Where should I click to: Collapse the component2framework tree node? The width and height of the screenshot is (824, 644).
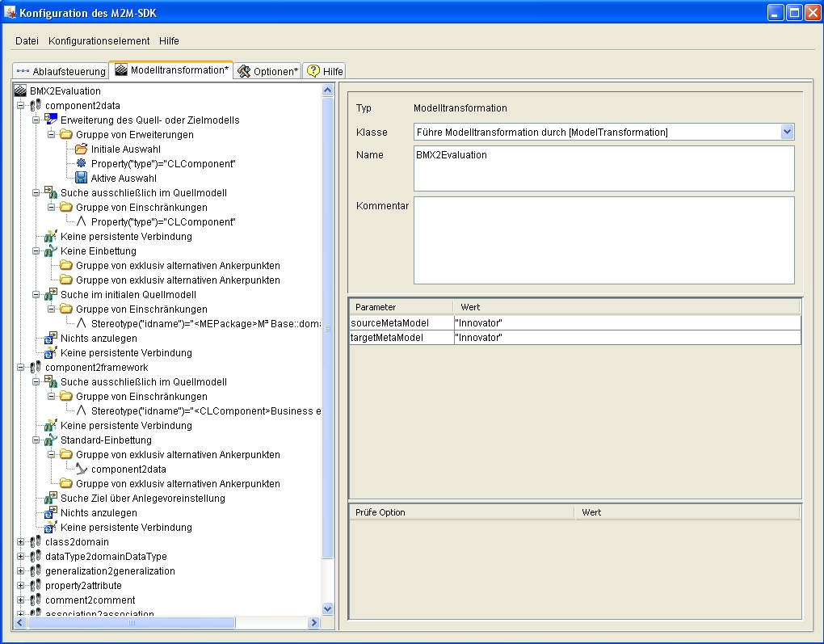tap(21, 368)
